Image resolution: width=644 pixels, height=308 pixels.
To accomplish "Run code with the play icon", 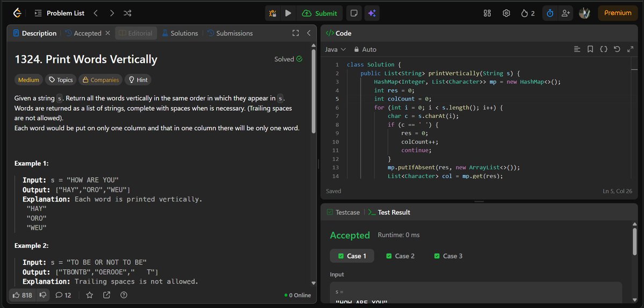I will point(288,13).
